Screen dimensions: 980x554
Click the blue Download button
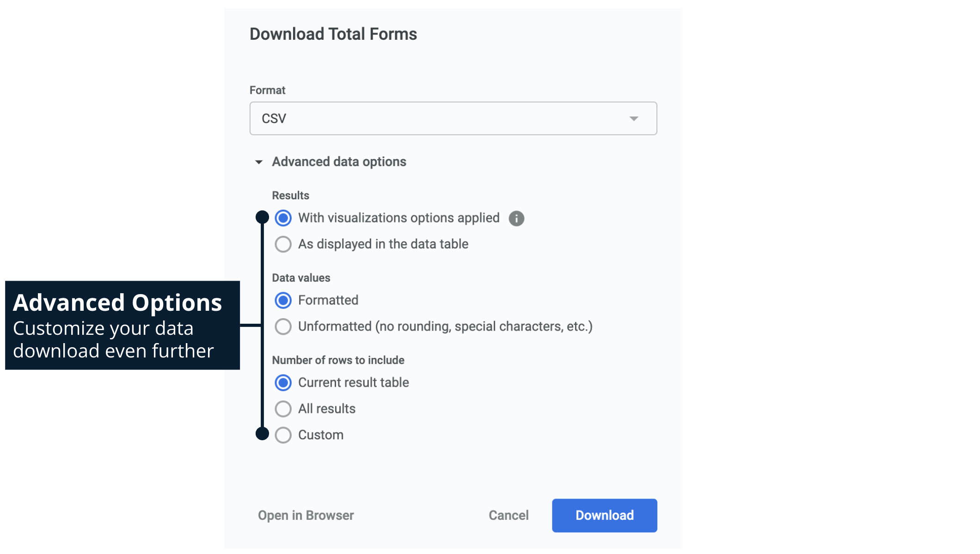point(604,515)
